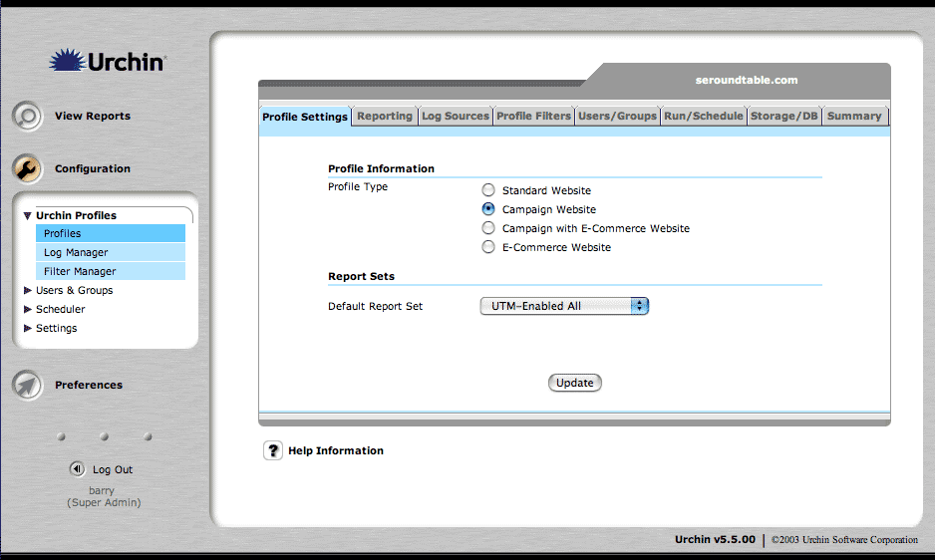
Task: Open the Summary tab
Action: point(854,116)
